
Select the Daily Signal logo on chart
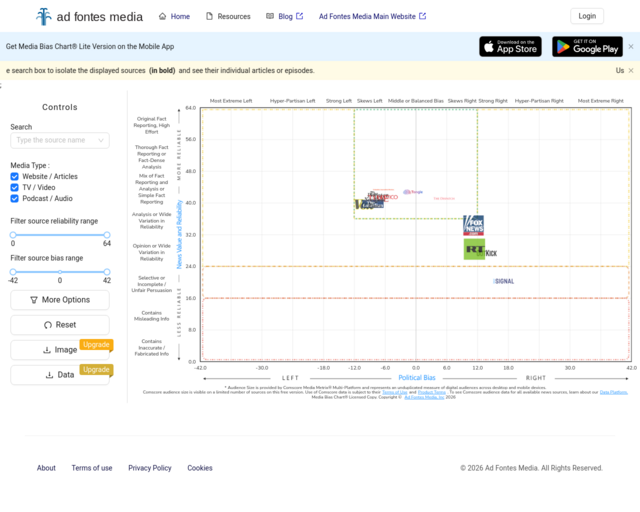pyautogui.click(x=504, y=281)
